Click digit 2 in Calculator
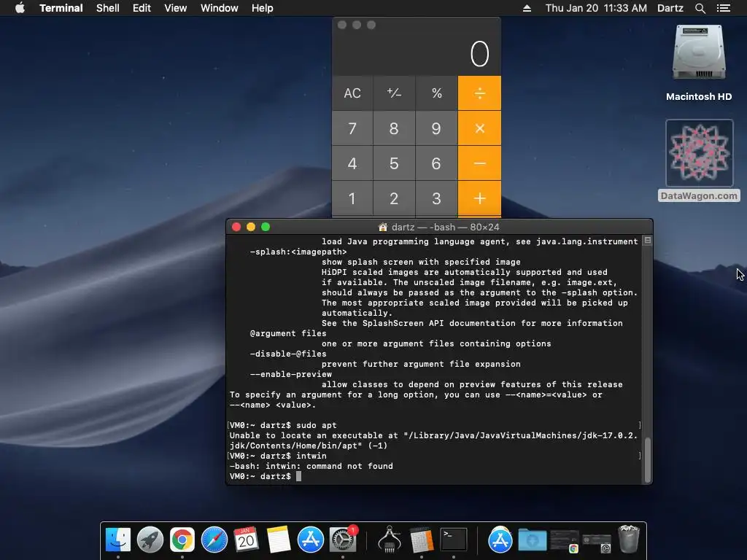This screenshot has width=747, height=560. pyautogui.click(x=394, y=198)
